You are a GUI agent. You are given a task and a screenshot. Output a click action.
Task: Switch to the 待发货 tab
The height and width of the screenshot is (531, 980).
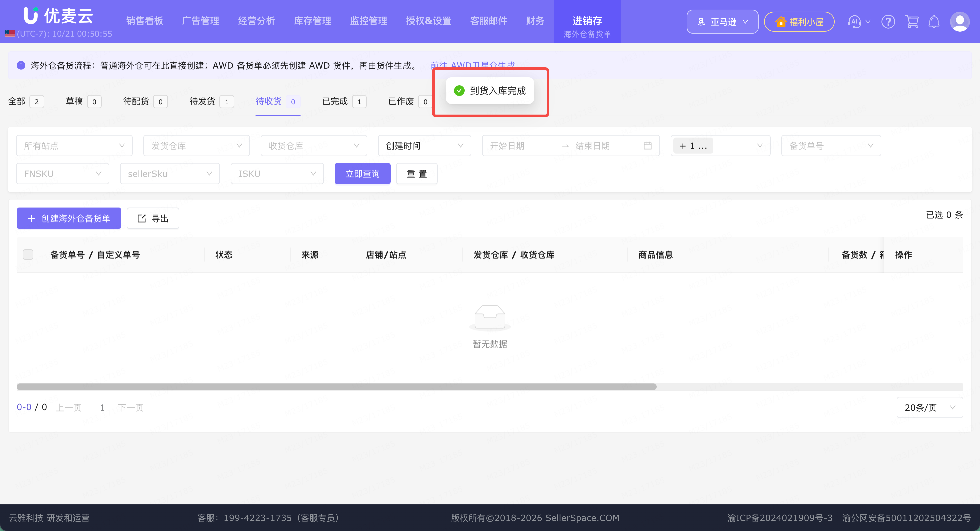(212, 102)
